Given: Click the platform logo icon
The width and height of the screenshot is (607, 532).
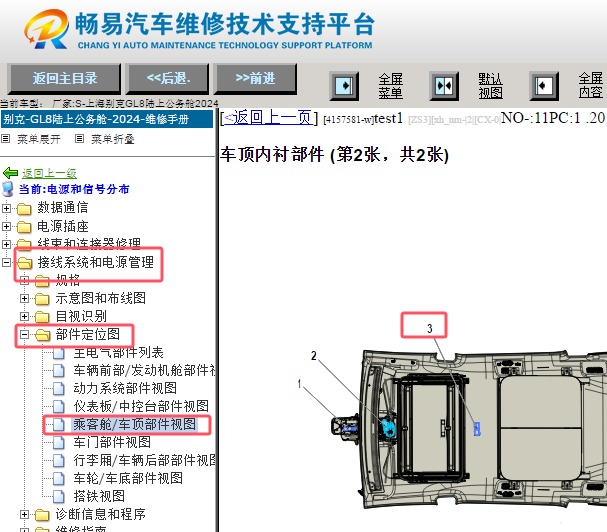Looking at the screenshot, I should pyautogui.click(x=46, y=29).
